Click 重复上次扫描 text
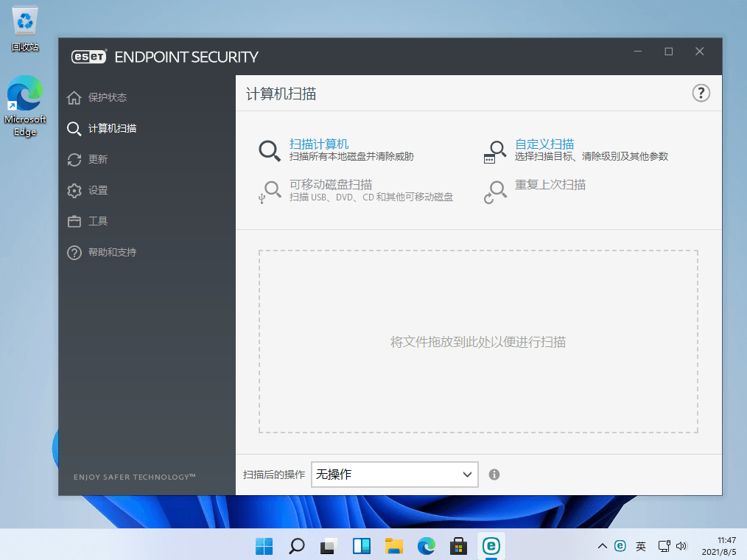 [x=550, y=184]
